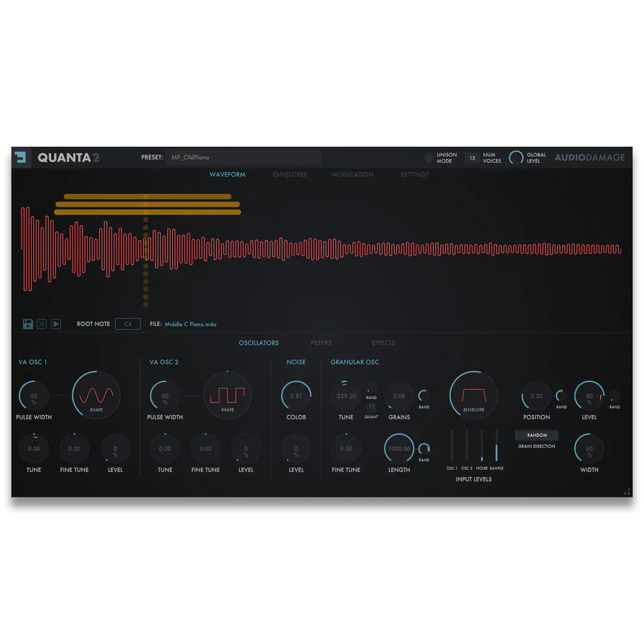Toggle the Random grain direction button
Screen dimensions: 644x644
(x=535, y=435)
